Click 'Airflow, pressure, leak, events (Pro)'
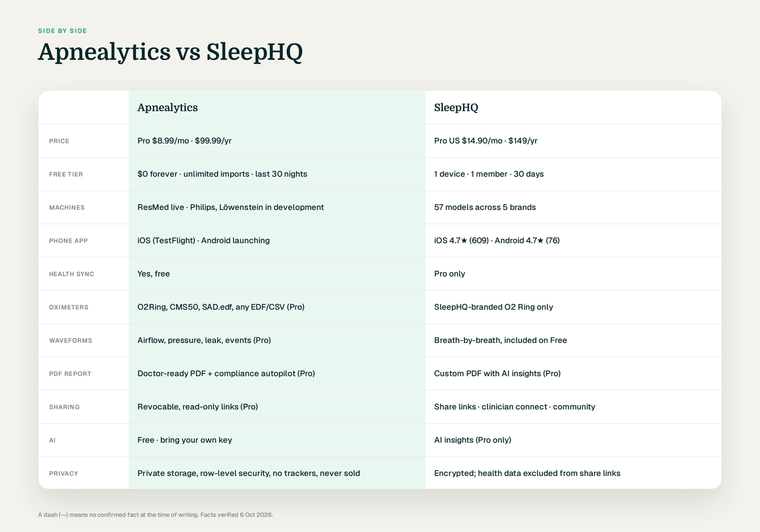 [204, 340]
